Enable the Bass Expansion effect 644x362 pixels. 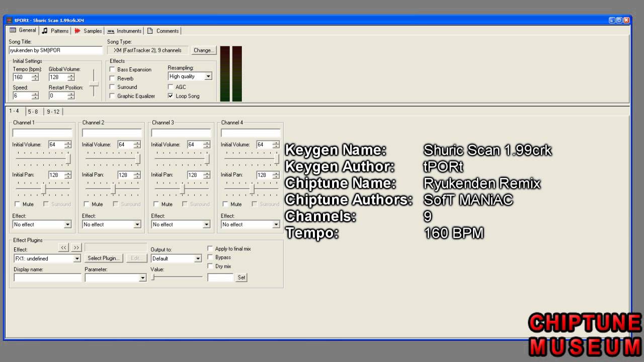click(x=112, y=70)
